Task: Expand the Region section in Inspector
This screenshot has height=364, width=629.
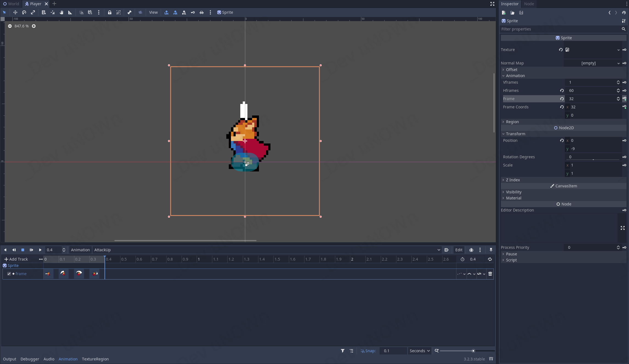Action: [x=512, y=122]
